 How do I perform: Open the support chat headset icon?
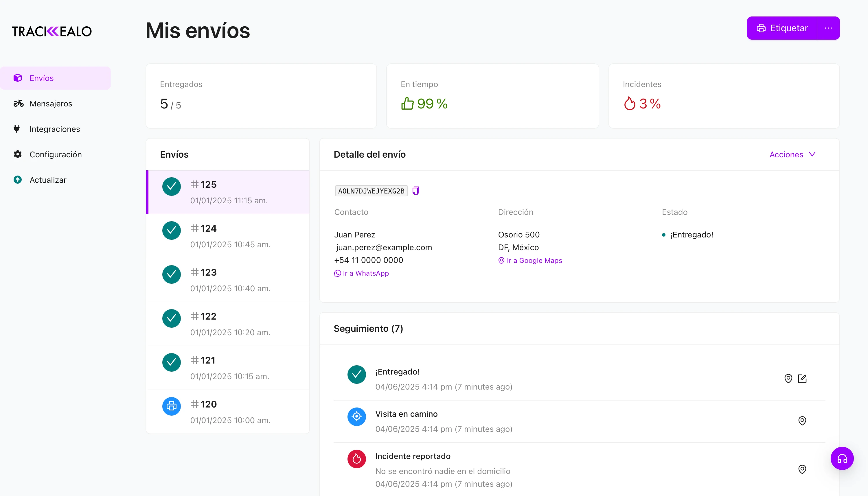(842, 458)
